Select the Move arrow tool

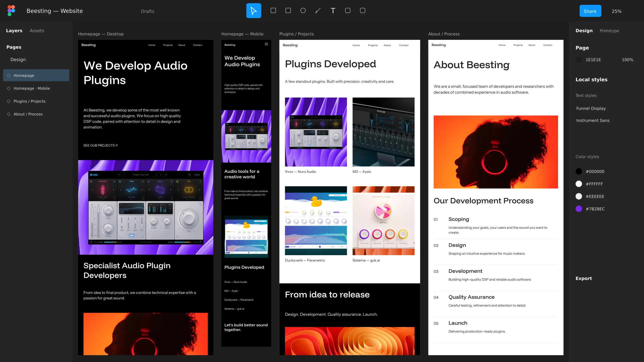(254, 11)
